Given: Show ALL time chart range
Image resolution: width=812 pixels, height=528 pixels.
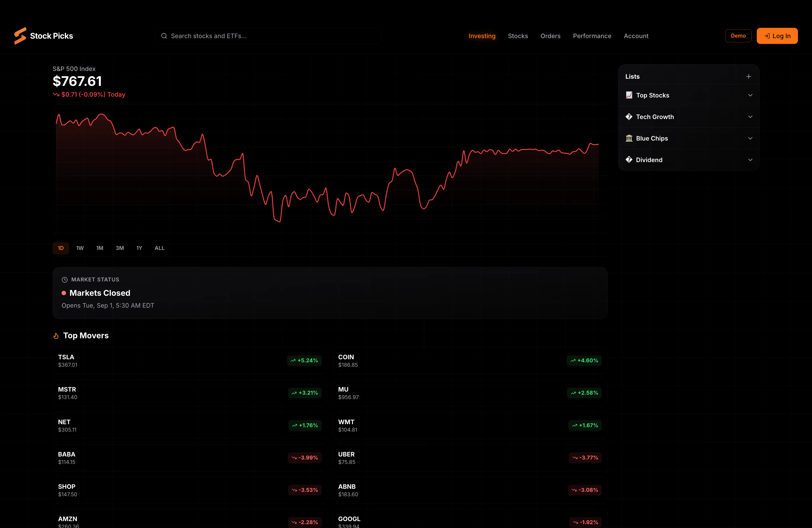Looking at the screenshot, I should pos(159,248).
